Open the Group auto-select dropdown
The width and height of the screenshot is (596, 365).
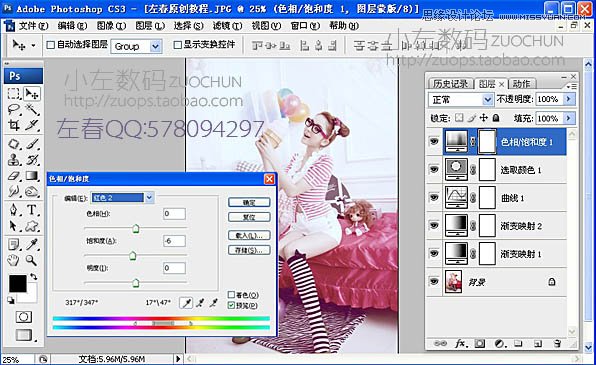point(155,46)
